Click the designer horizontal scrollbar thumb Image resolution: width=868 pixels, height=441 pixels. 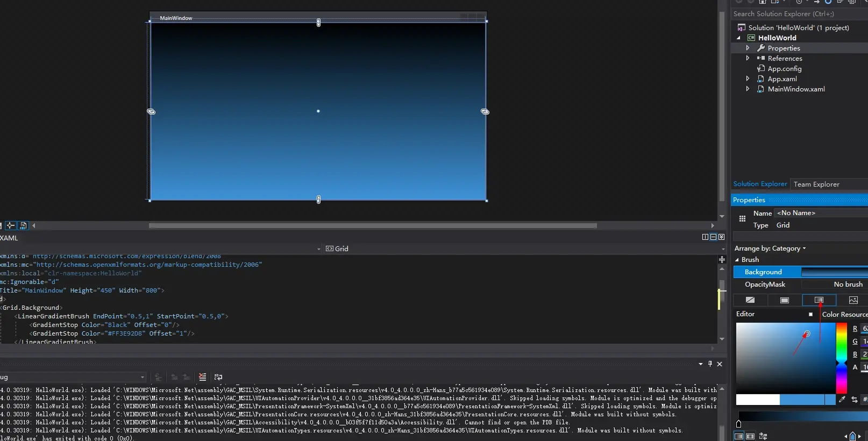pyautogui.click(x=373, y=226)
